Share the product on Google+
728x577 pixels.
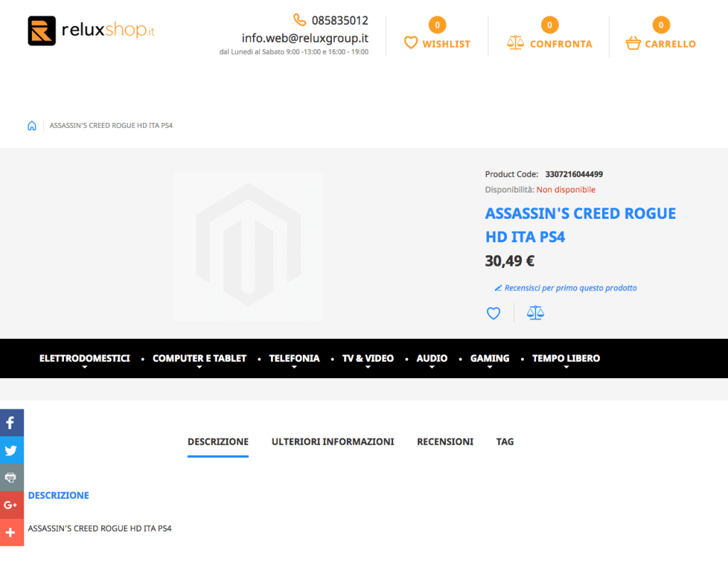[11, 505]
